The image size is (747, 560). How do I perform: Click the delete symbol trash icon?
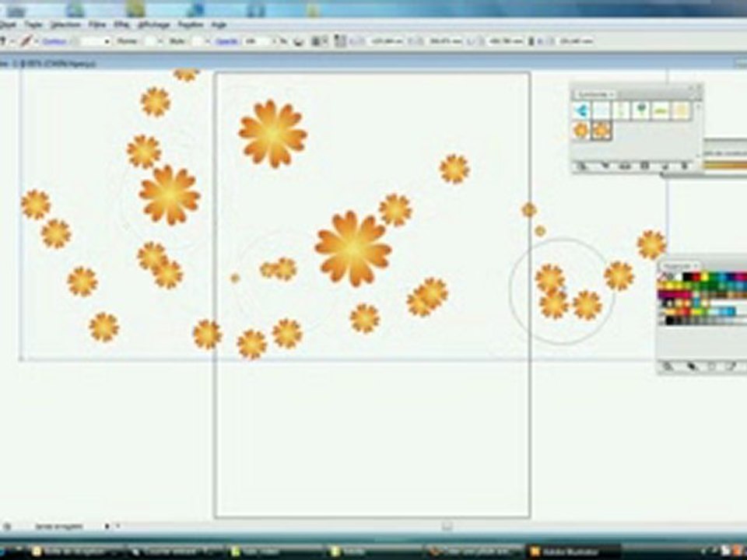point(686,166)
